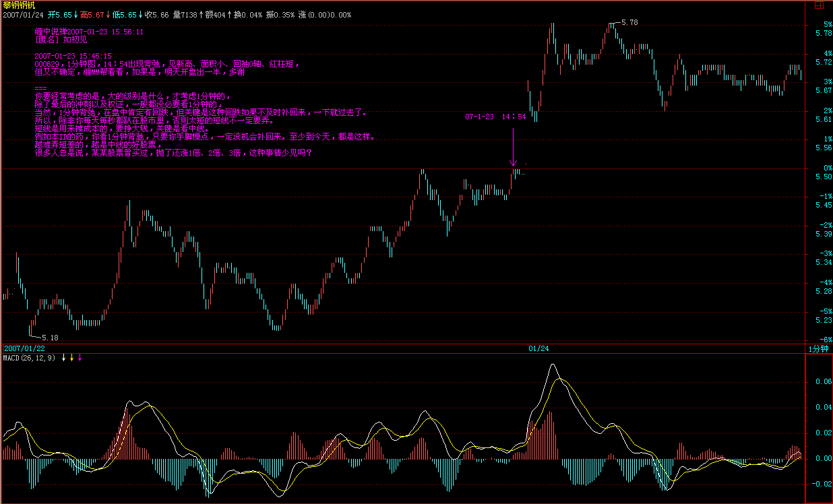This screenshot has height=504, width=833.
Task: Click the cyan down arrow after 低5.65
Action: [x=140, y=14]
